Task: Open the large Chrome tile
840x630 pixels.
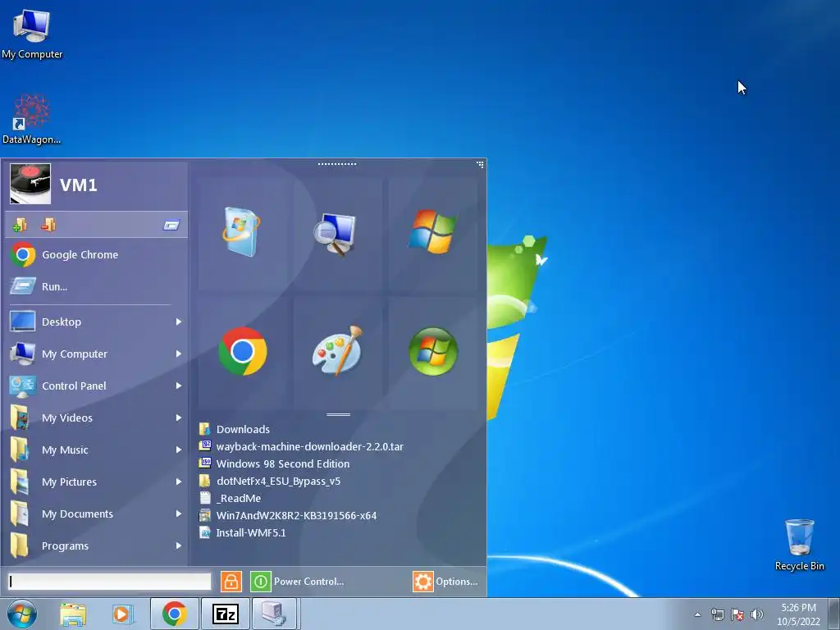Action: (242, 352)
